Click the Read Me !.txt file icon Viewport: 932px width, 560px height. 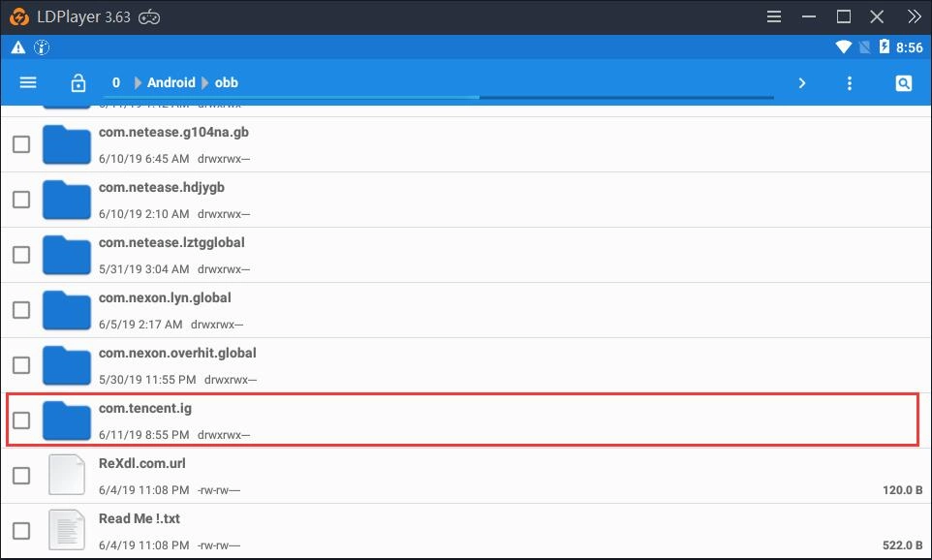coord(66,530)
